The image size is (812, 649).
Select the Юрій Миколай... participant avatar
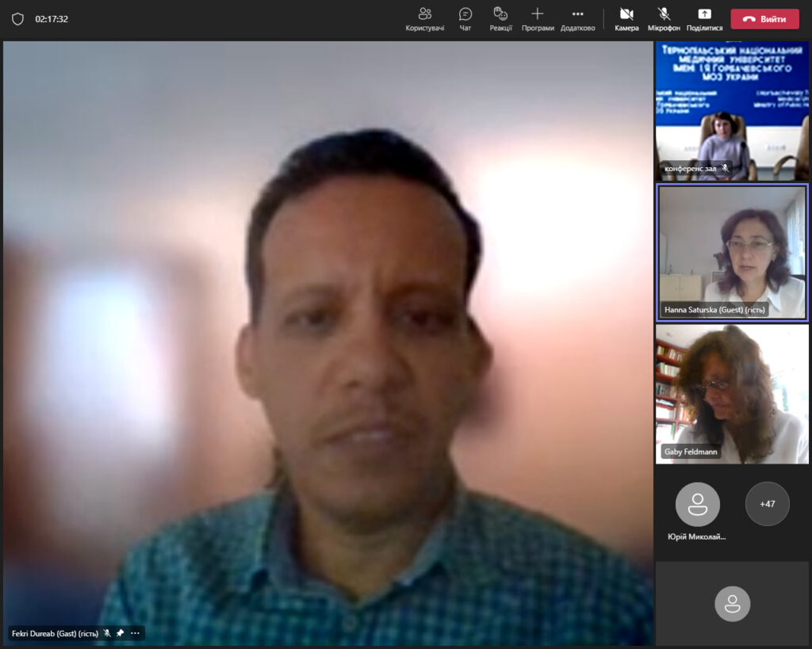pos(697,504)
